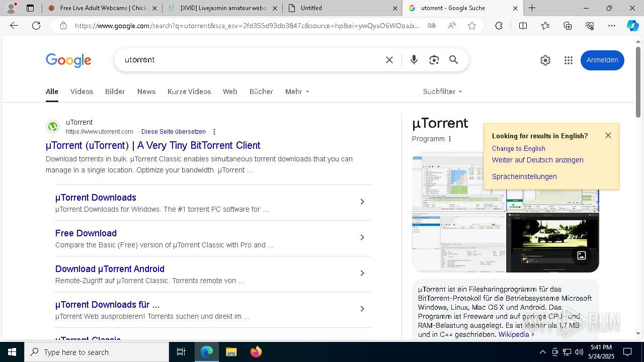
Task: Open Edge Settings and more menu
Action: tap(612, 26)
